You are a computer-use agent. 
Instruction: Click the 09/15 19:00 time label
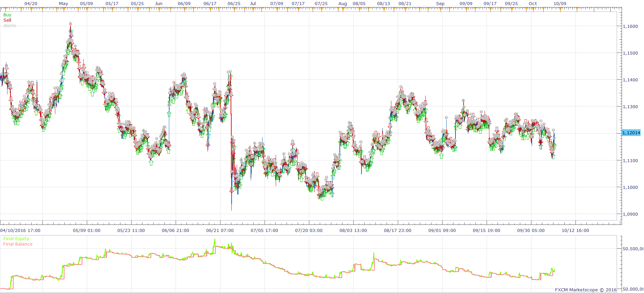[487, 231]
